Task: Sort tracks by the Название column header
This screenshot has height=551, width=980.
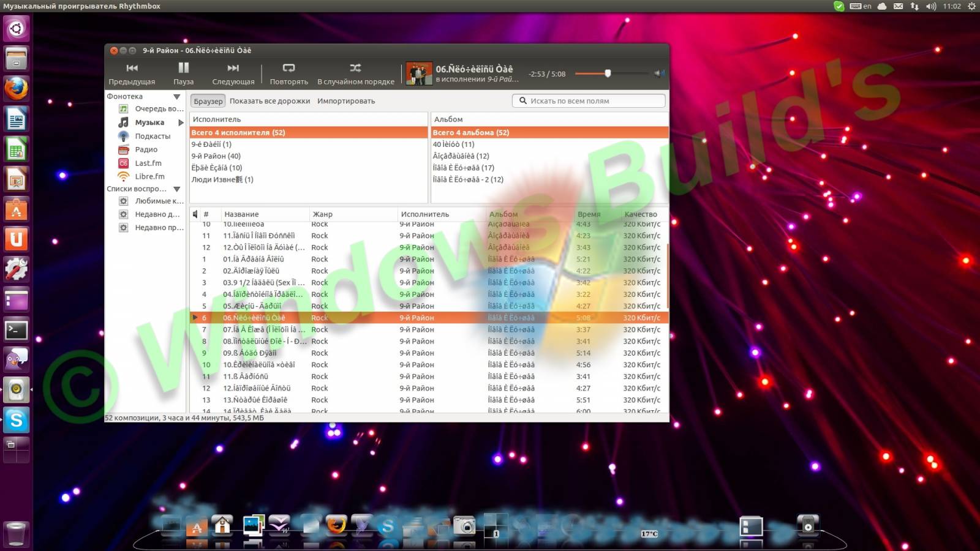Action: (x=264, y=214)
